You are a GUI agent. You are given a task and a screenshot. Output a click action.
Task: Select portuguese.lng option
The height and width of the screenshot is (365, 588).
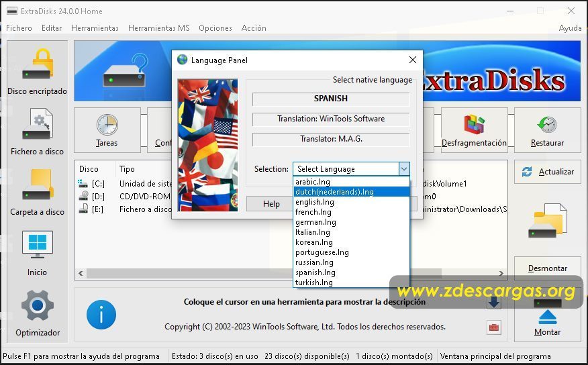pos(351,252)
